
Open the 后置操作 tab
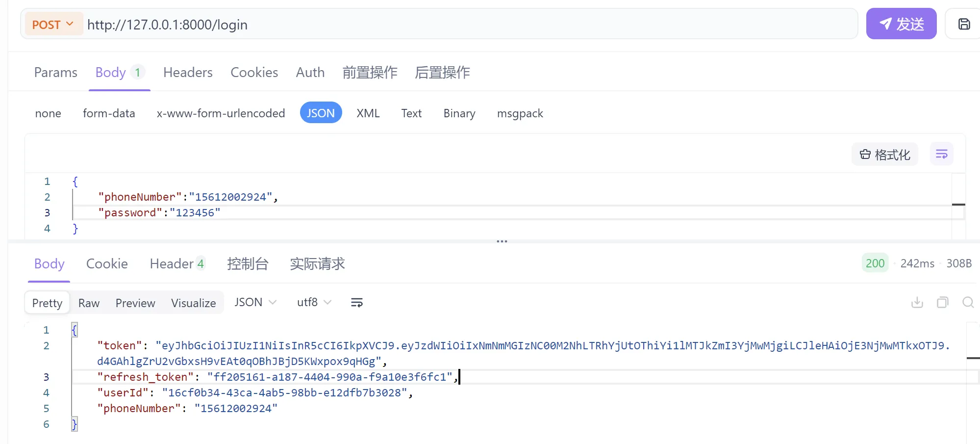click(442, 73)
